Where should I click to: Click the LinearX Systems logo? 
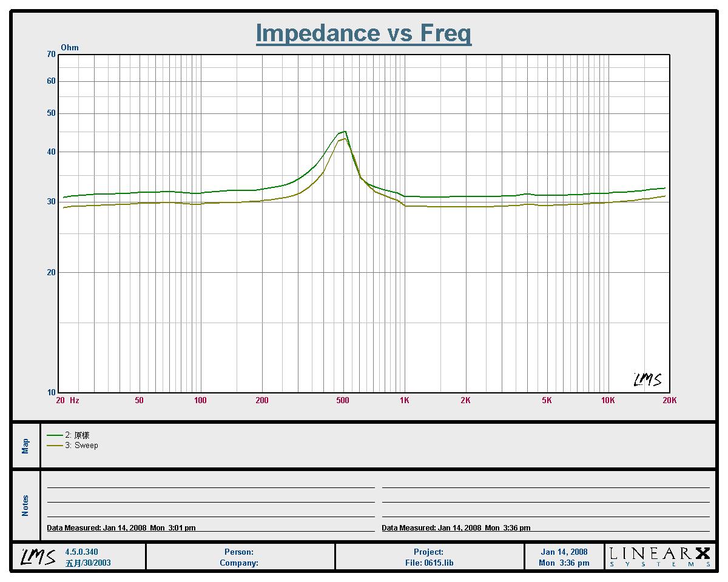coord(659,557)
